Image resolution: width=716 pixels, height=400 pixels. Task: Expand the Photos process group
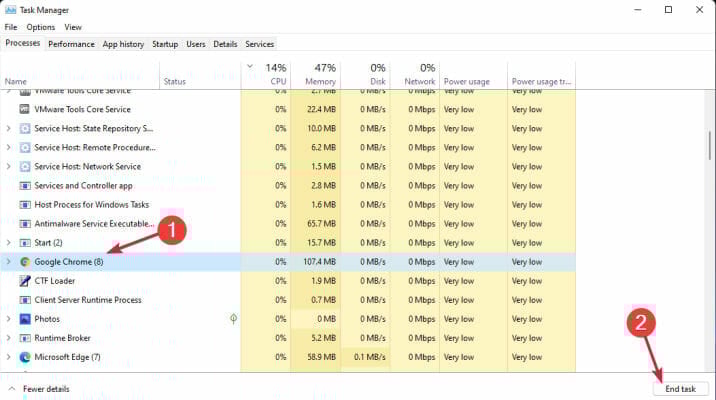[x=8, y=319]
